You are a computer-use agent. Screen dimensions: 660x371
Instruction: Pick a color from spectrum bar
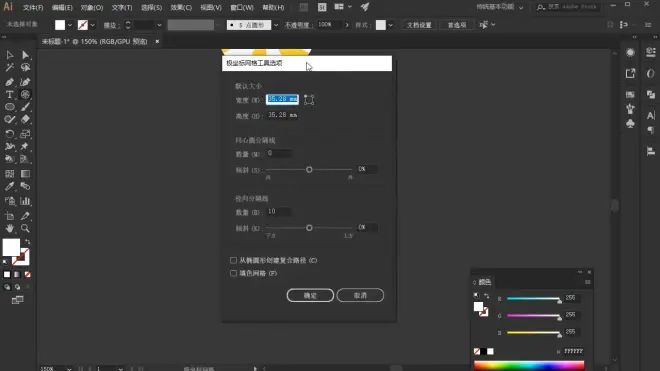click(529, 366)
